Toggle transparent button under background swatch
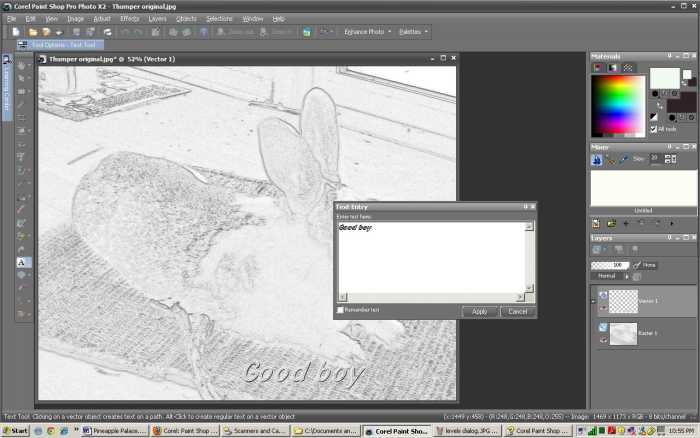 coord(691,117)
